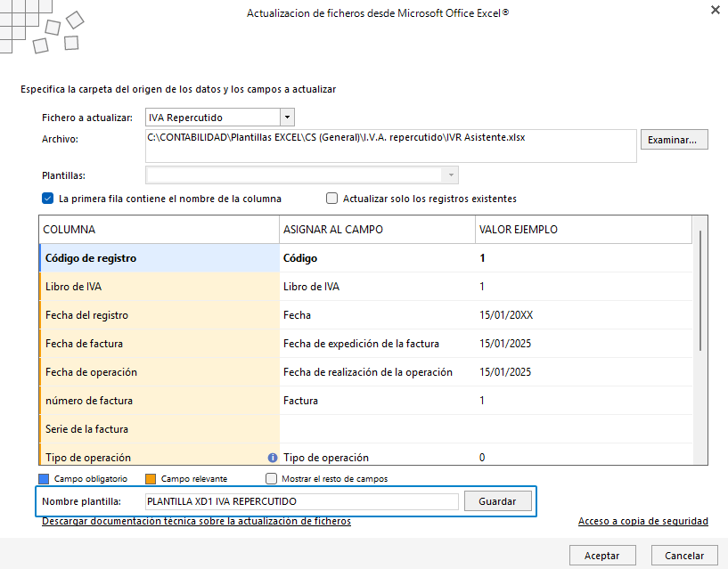Toggle 'La primera fila contiene el nombre' checkbox
Screen dimensions: 728x569
(x=48, y=199)
